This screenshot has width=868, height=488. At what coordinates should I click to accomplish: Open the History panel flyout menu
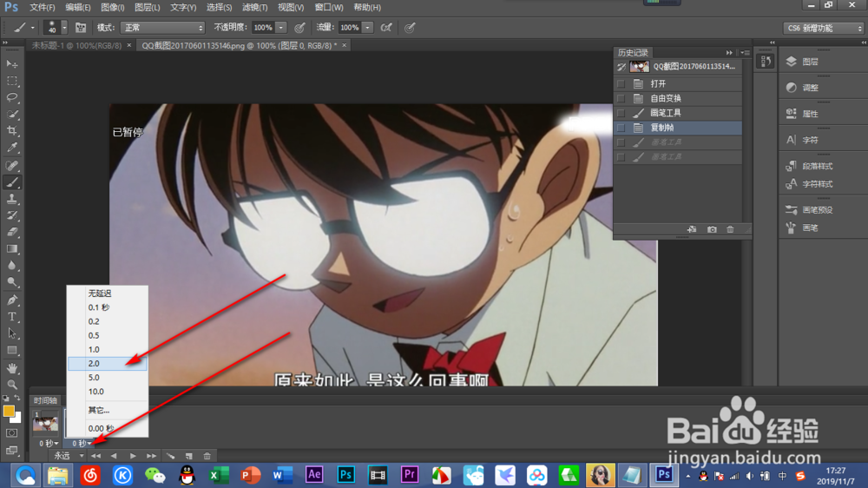745,53
